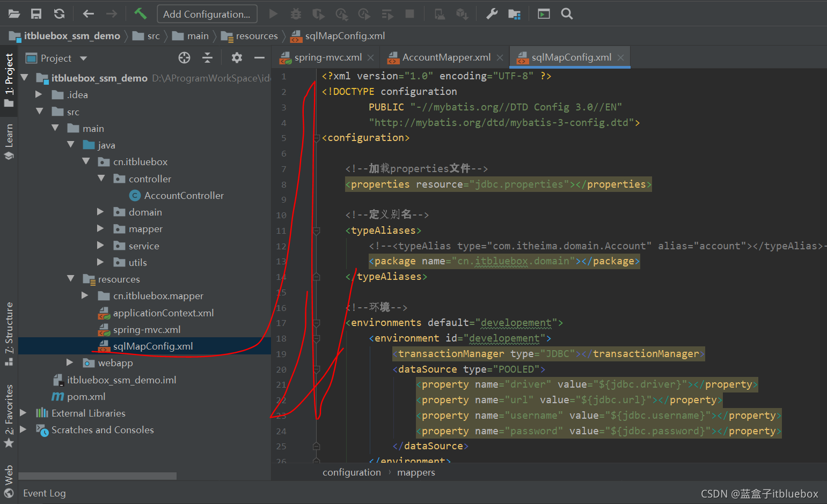827x504 pixels.
Task: Close the AccountMapper.xml tab
Action: [x=500, y=57]
